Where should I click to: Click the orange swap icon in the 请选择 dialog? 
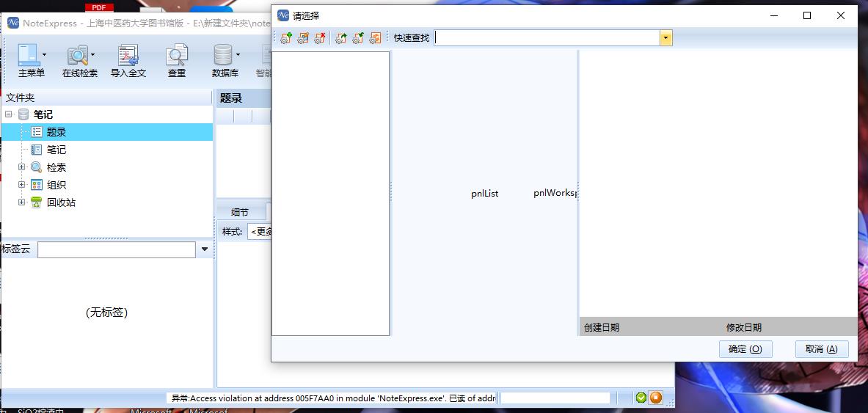[x=376, y=38]
